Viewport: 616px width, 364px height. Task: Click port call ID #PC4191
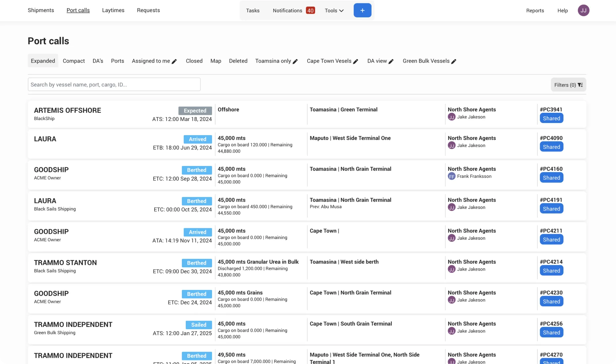(x=551, y=200)
